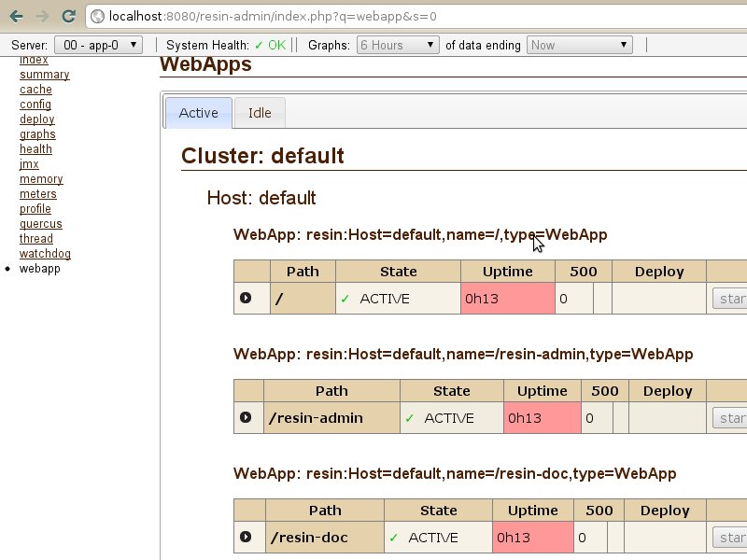Click the 0h13 uptime cell in / row
This screenshot has height=560, width=747.
point(508,299)
